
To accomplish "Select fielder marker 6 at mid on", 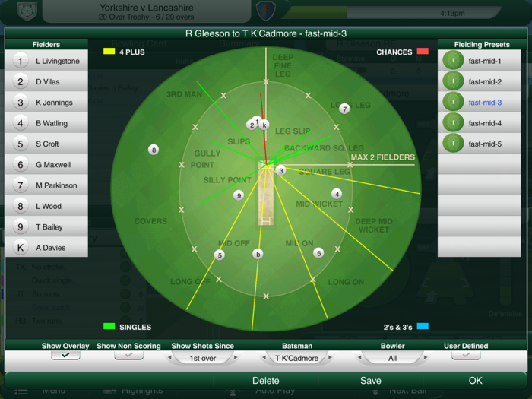I will point(318,253).
